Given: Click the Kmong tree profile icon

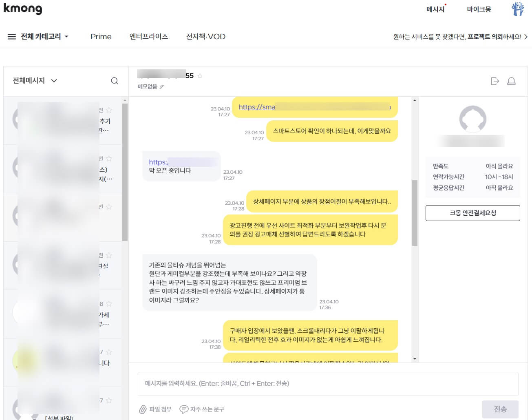Looking at the screenshot, I should pos(518,9).
